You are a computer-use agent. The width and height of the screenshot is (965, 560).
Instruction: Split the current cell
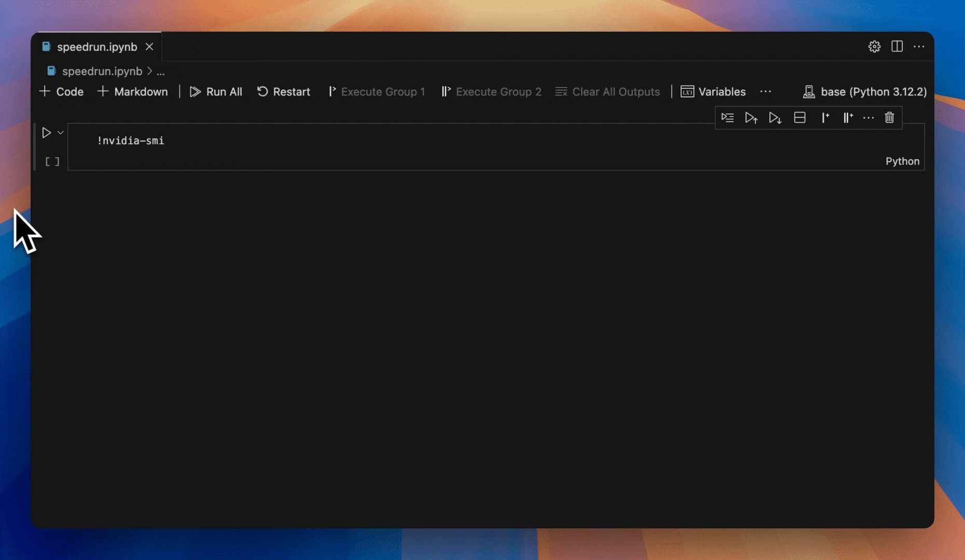point(799,118)
